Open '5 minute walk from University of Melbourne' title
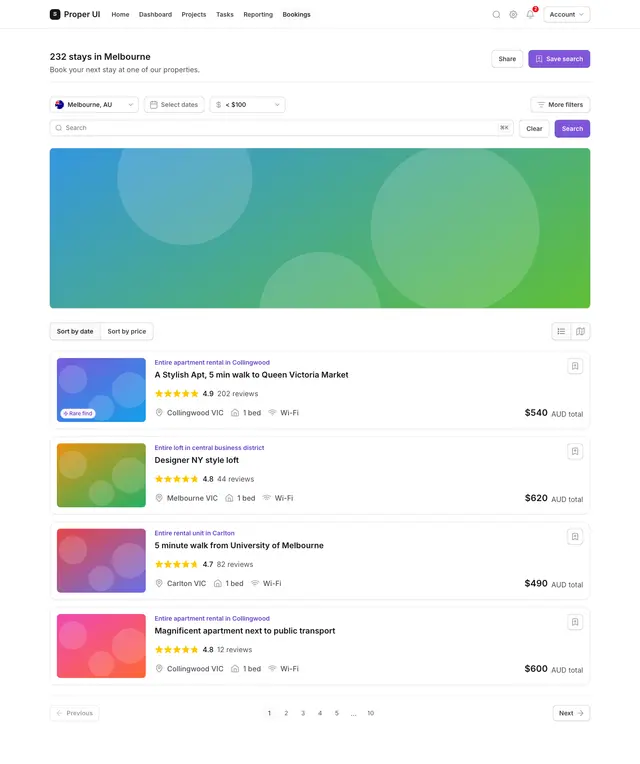 click(x=239, y=545)
